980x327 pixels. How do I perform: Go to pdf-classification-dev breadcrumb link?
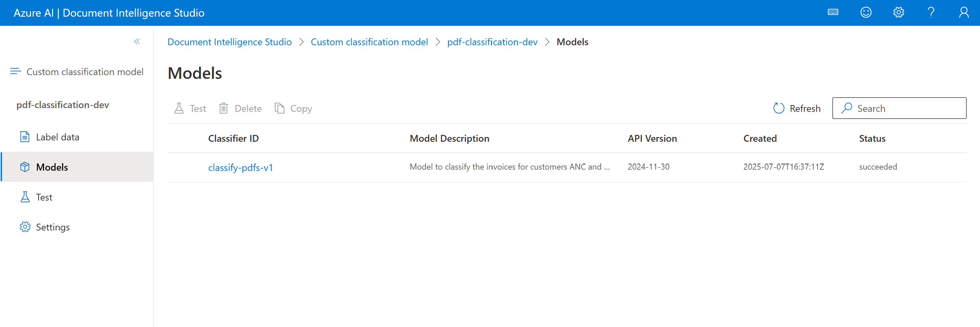pos(492,42)
